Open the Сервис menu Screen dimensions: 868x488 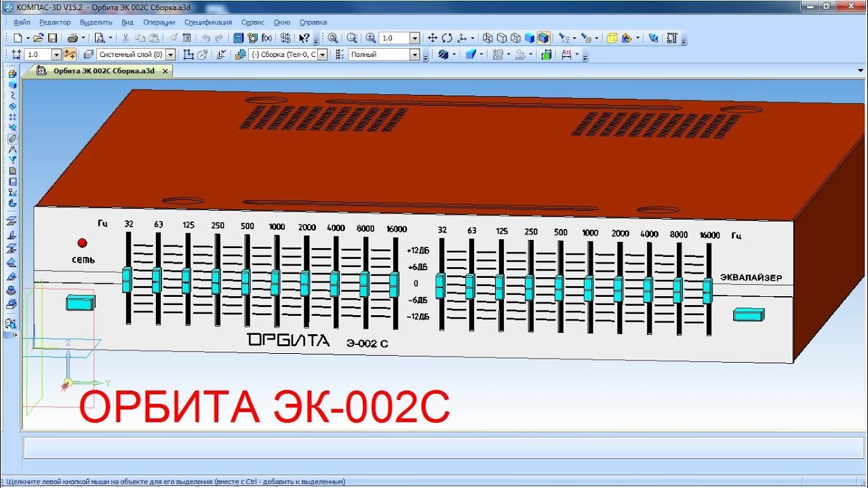click(x=253, y=22)
